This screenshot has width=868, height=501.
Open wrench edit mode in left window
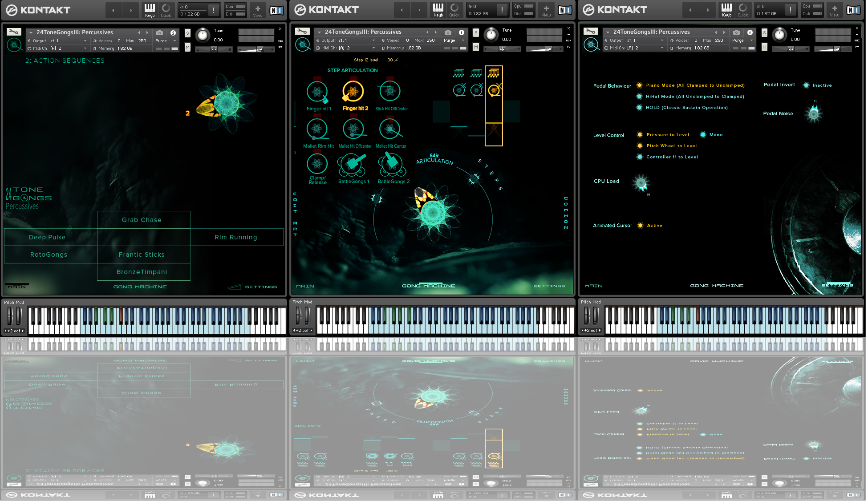pos(14,32)
